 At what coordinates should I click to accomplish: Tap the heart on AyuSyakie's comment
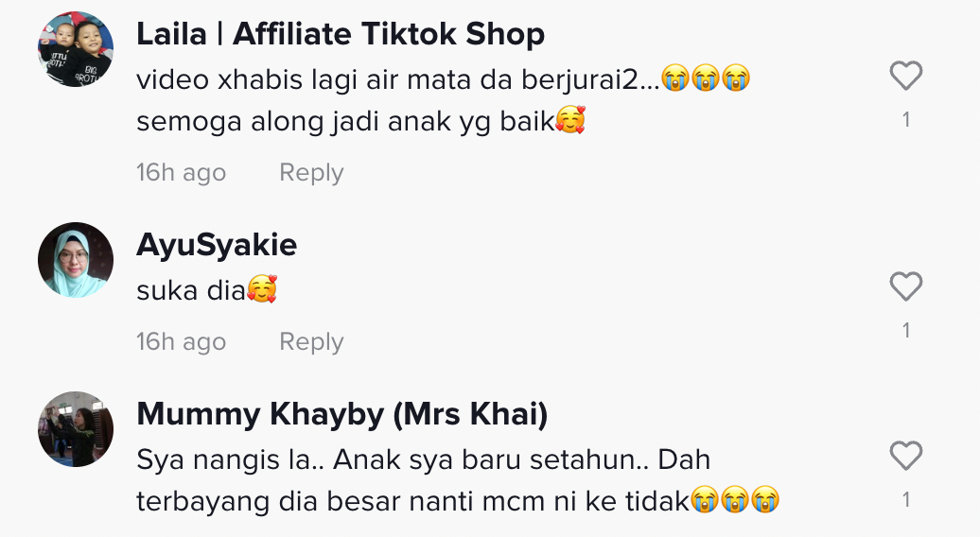[x=905, y=286]
